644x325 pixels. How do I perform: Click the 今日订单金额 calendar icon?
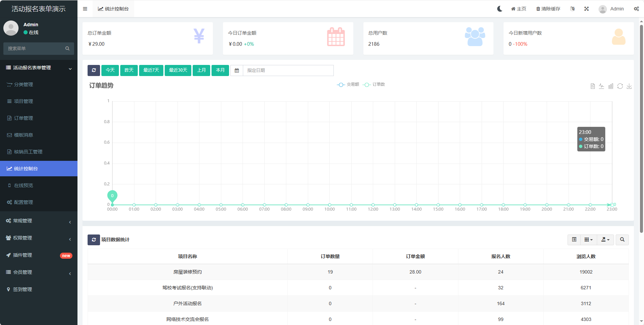coord(336,37)
